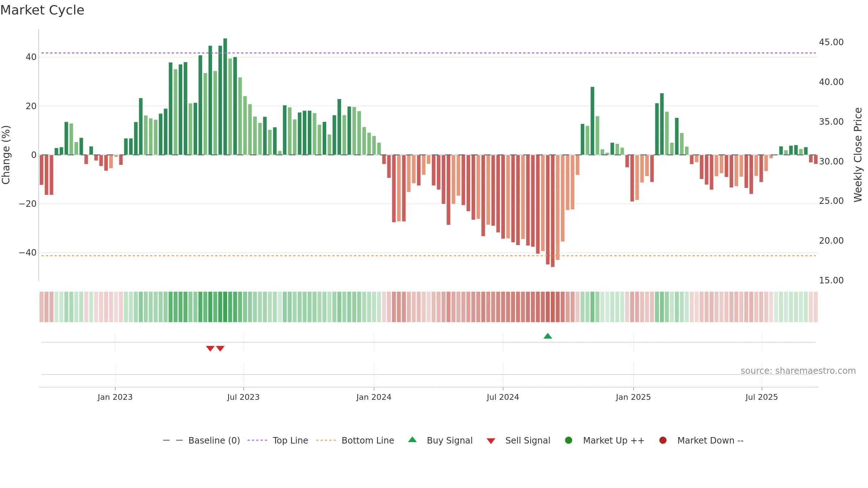868x488 pixels.
Task: Click the second red Sell Signal marker
Action: pyautogui.click(x=220, y=348)
